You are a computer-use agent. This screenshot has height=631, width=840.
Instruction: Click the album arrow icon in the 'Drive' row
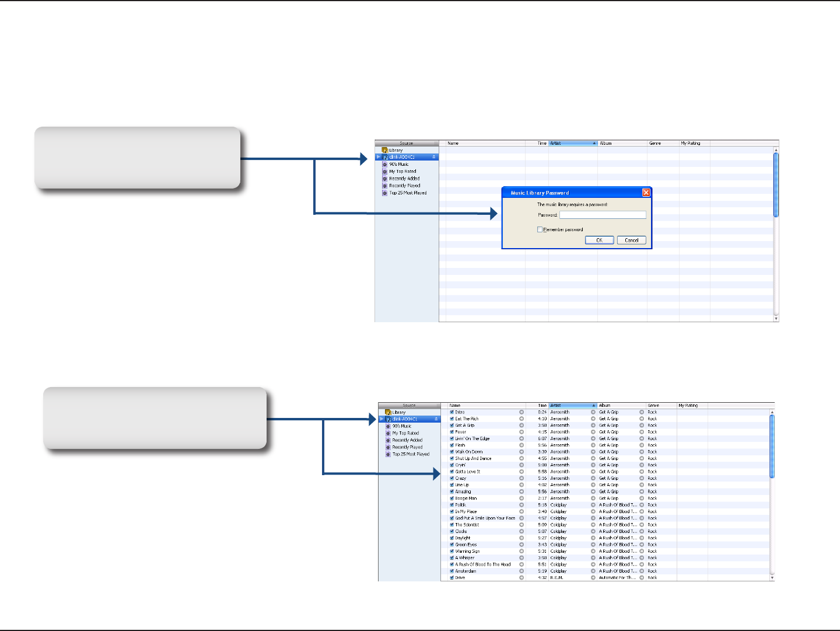pyautogui.click(x=642, y=578)
